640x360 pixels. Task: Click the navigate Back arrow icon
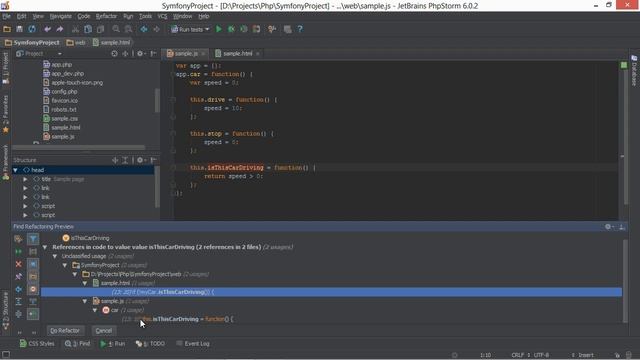144,29
